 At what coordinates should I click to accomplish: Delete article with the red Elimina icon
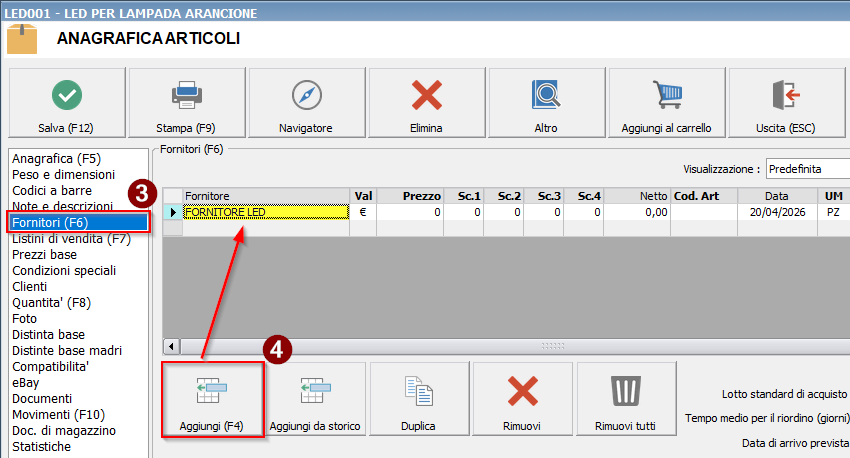426,95
